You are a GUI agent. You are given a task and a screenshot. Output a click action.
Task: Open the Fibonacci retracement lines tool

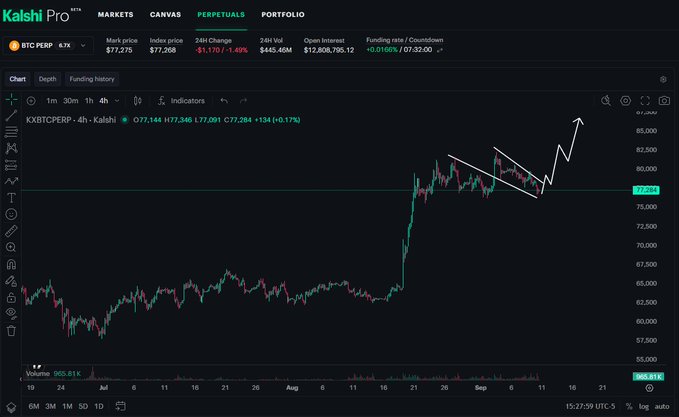coord(11,132)
